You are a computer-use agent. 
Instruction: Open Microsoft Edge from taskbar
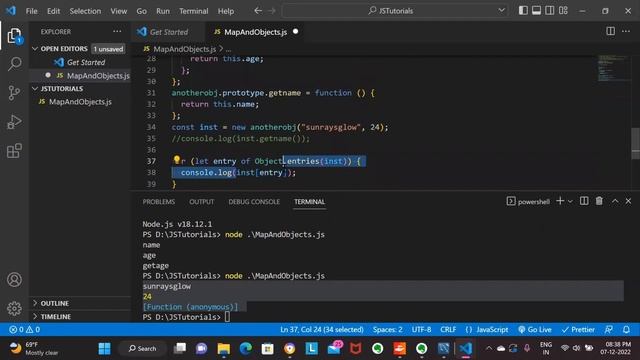click(x=246, y=349)
